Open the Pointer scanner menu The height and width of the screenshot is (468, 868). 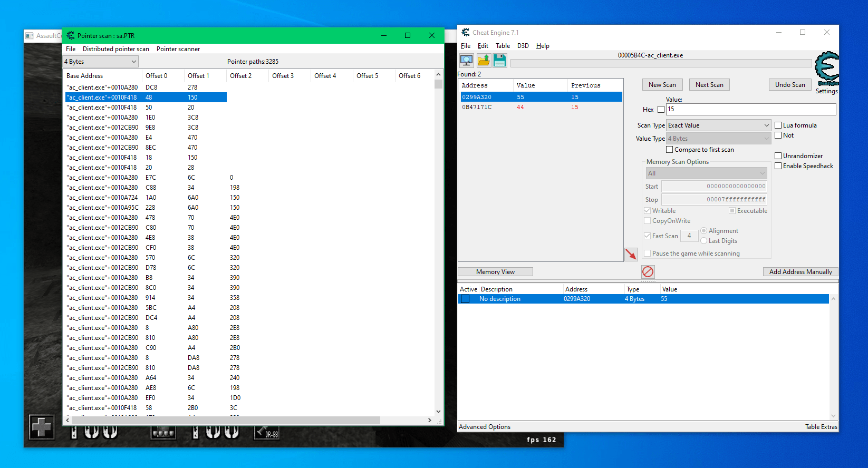[x=178, y=49]
